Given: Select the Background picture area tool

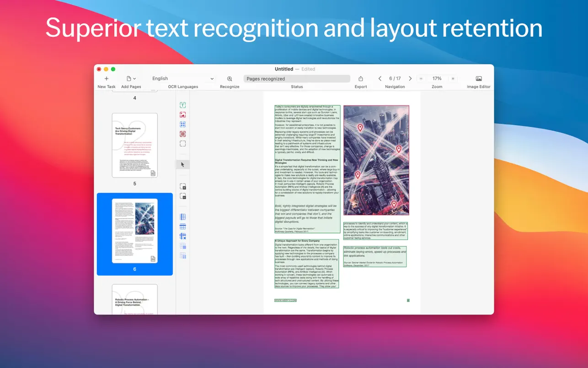Looking at the screenshot, I should 182,134.
